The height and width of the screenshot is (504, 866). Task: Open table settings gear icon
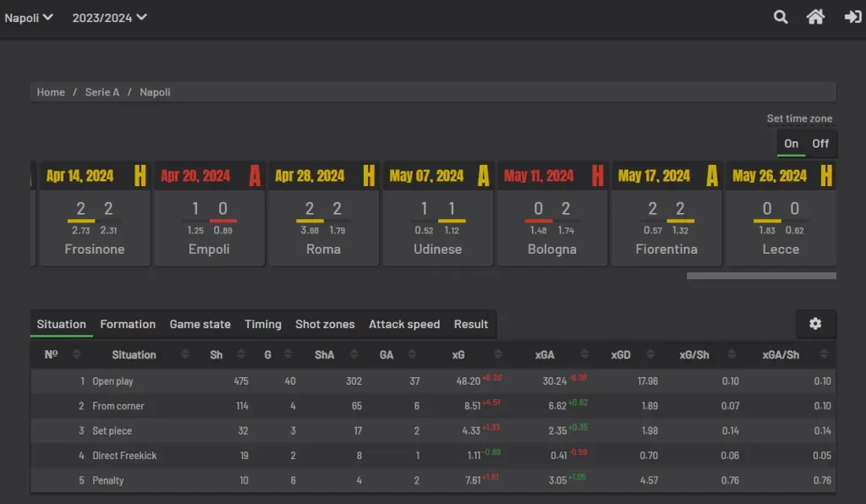coord(815,324)
